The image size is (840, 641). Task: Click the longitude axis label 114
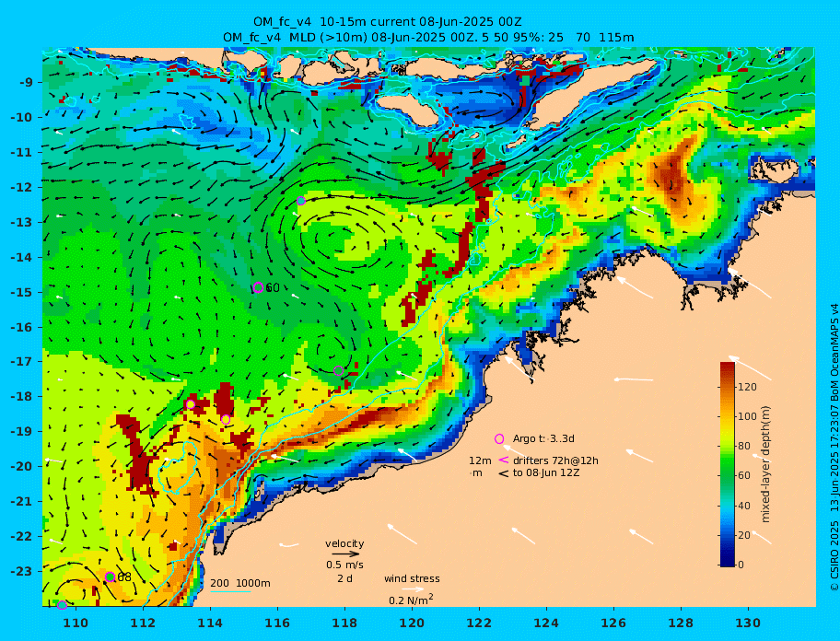click(x=211, y=623)
